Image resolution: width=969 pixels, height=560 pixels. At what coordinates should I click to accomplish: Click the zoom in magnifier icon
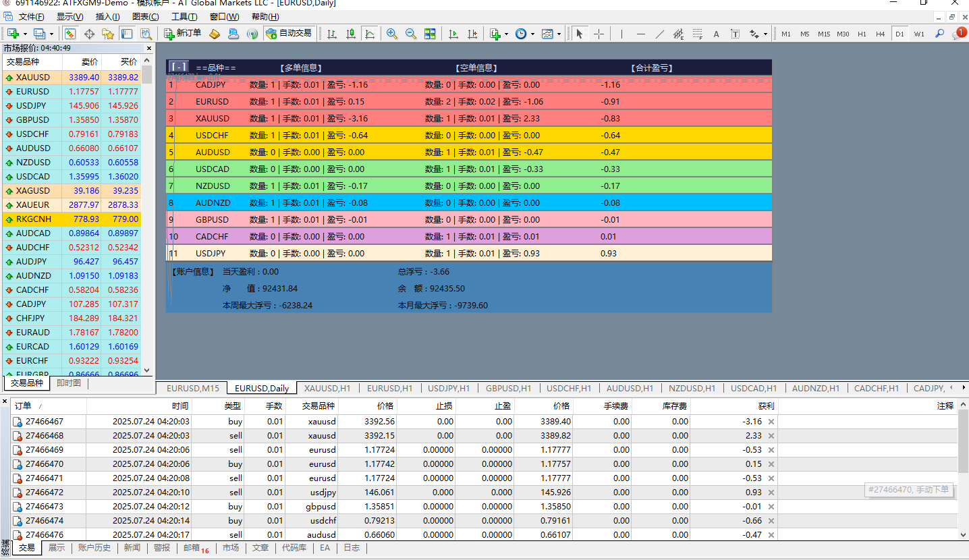click(x=391, y=34)
